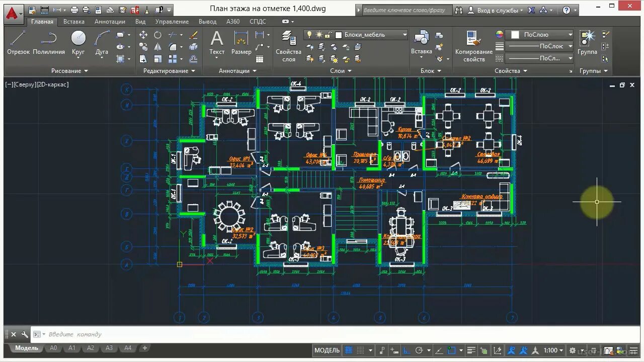The image size is (644, 362).
Task: Open the ПоСлою color dropdown
Action: click(x=570, y=35)
